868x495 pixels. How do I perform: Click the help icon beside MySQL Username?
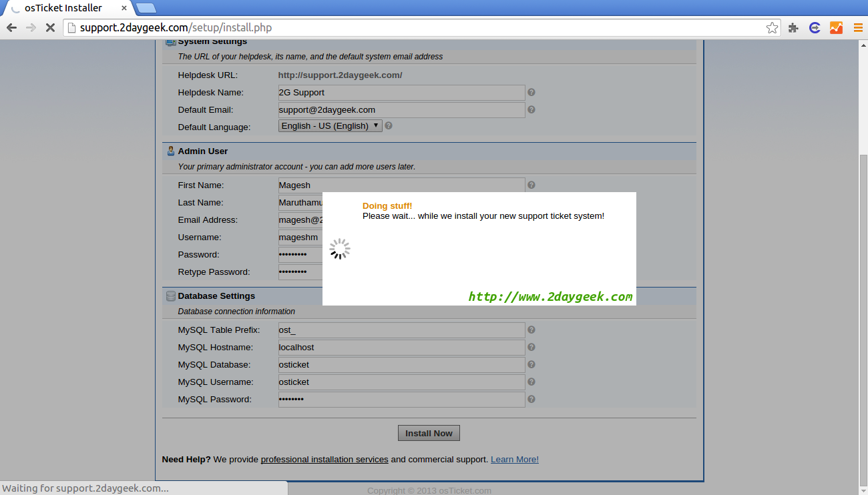531,382
